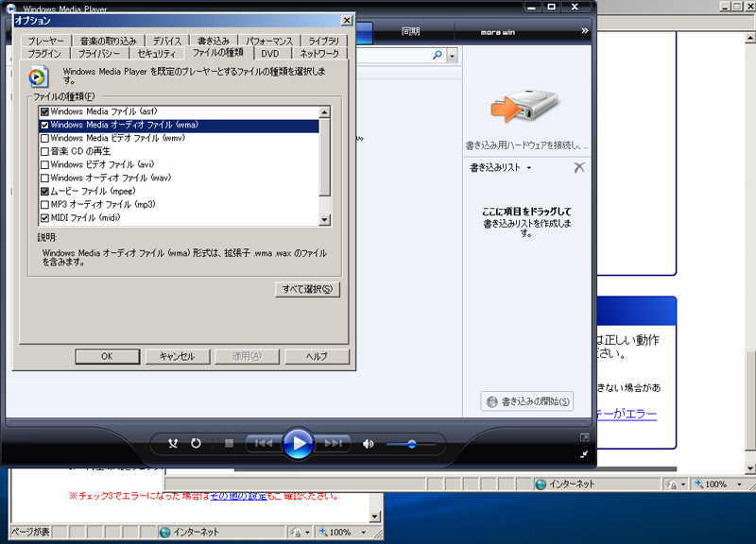This screenshot has height=544, width=756.
Task: Click すべて選択 button
Action: 308,289
